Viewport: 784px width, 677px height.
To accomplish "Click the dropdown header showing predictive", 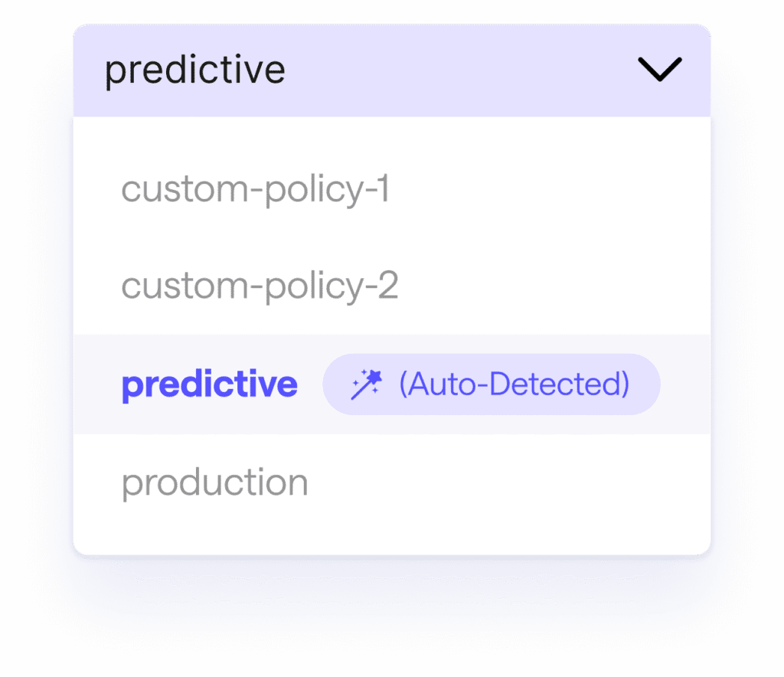I will [391, 70].
